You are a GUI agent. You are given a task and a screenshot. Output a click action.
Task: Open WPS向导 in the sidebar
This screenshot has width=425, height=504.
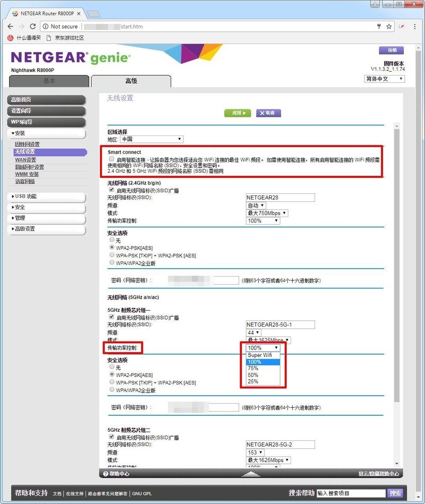47,122
